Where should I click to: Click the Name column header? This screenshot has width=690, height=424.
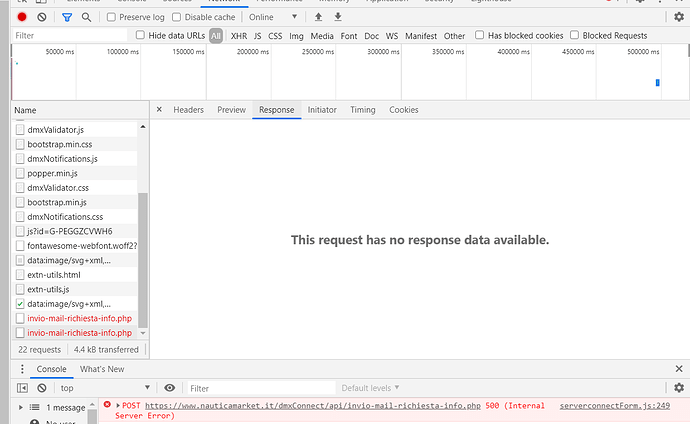80,110
